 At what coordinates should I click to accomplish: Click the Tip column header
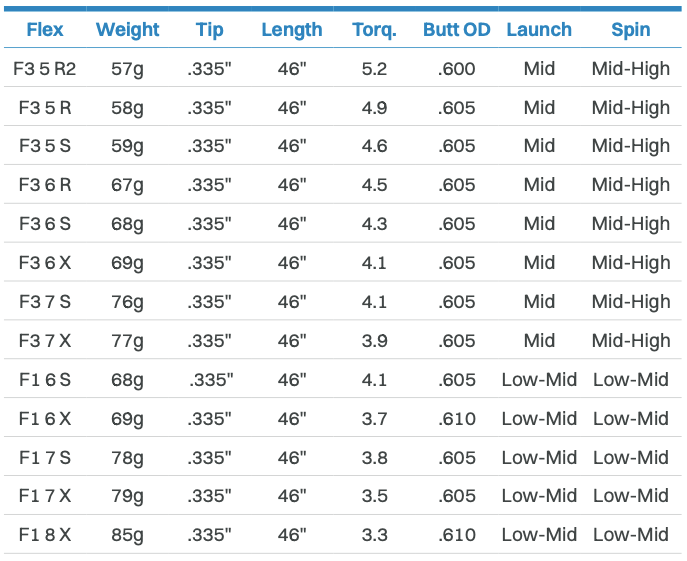coord(209,30)
